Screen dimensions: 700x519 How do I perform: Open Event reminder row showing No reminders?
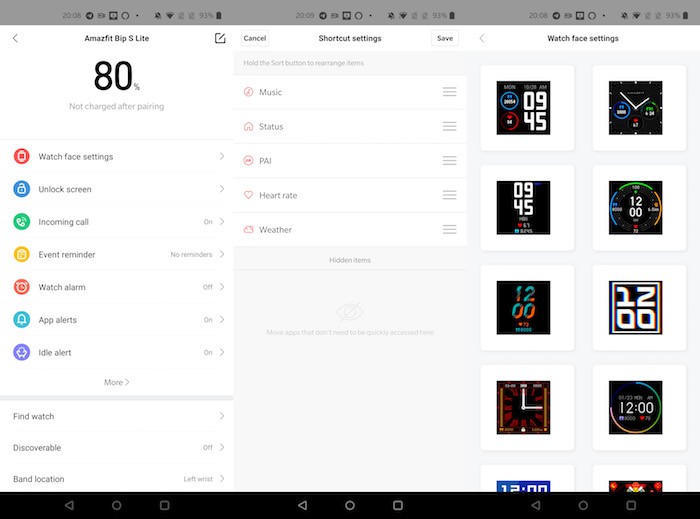point(117,254)
